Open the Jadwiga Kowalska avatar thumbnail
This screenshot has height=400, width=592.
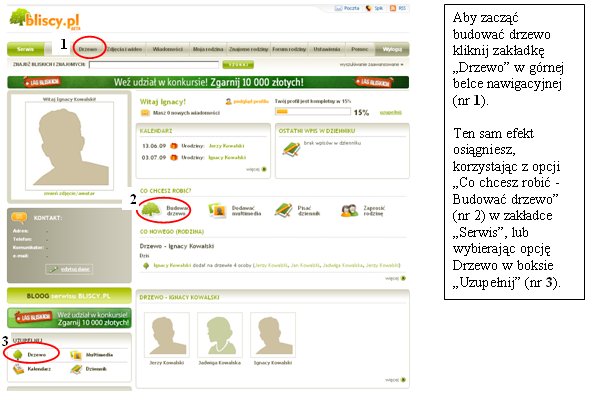(220, 335)
